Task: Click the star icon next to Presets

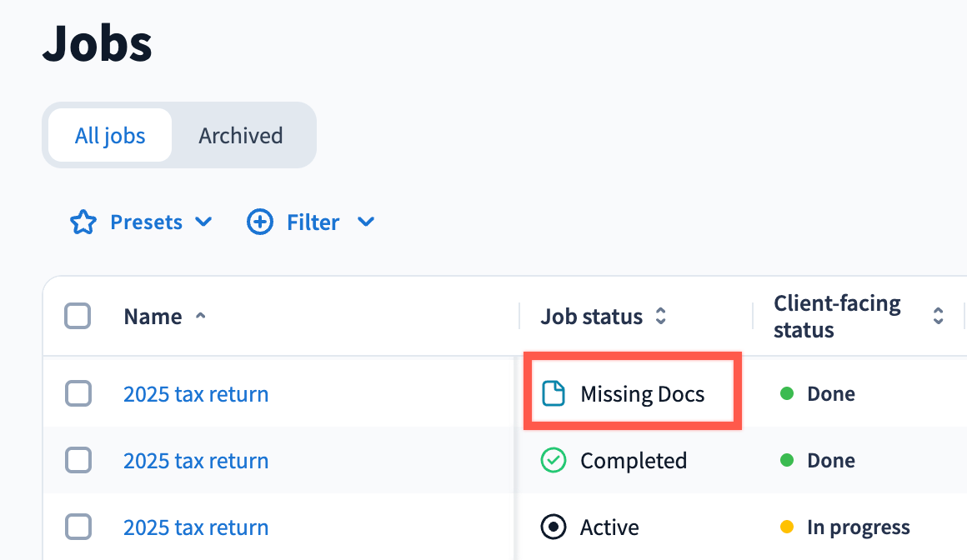Action: (x=83, y=222)
